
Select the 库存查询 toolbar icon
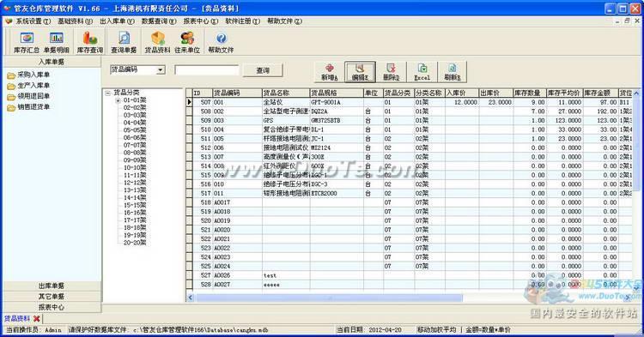(x=90, y=42)
